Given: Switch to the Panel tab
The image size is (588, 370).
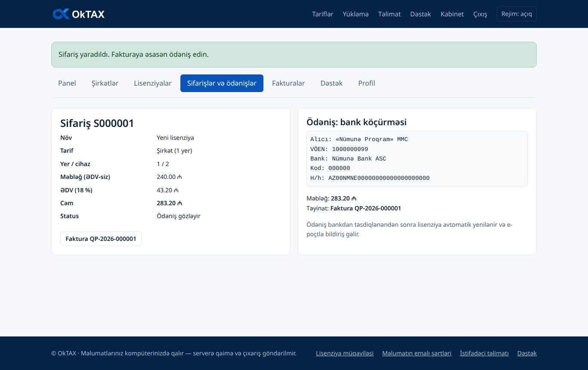Looking at the screenshot, I should (67, 83).
